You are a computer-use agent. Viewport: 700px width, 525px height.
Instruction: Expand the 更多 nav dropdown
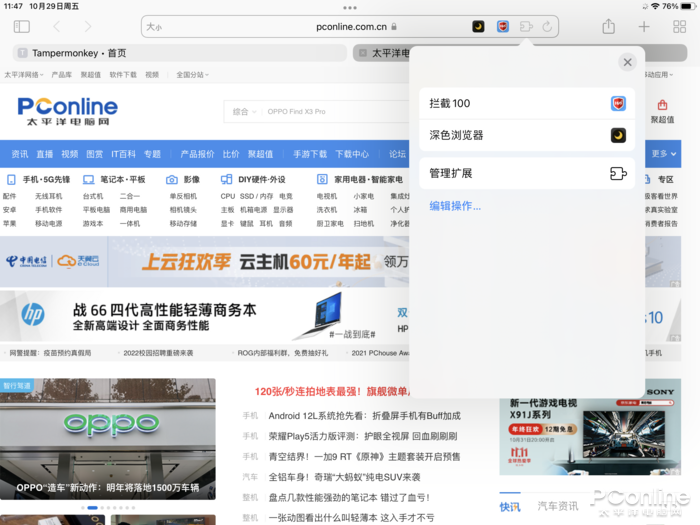click(663, 154)
